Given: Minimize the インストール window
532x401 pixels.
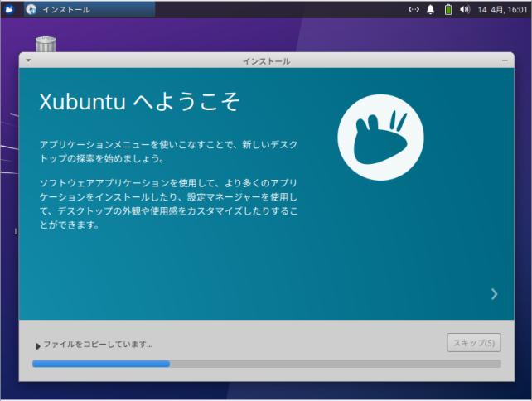Looking at the screenshot, I should pos(505,60).
